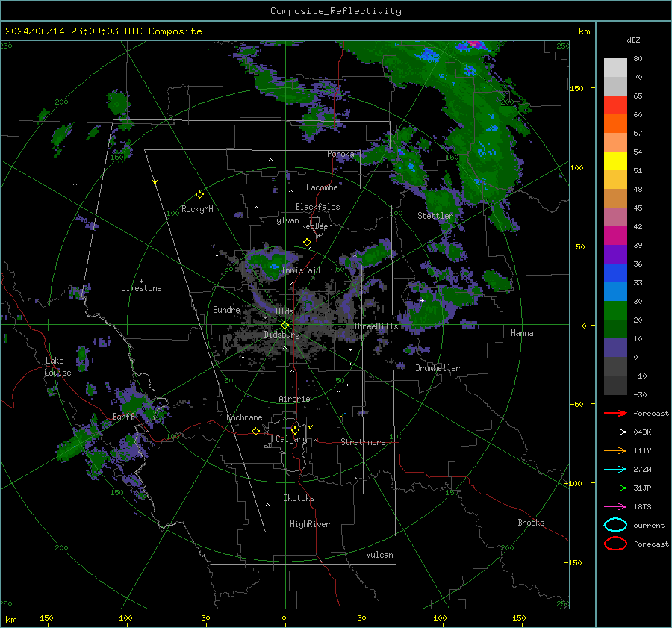Click asterisk marker above Limestone label

pyautogui.click(x=142, y=282)
